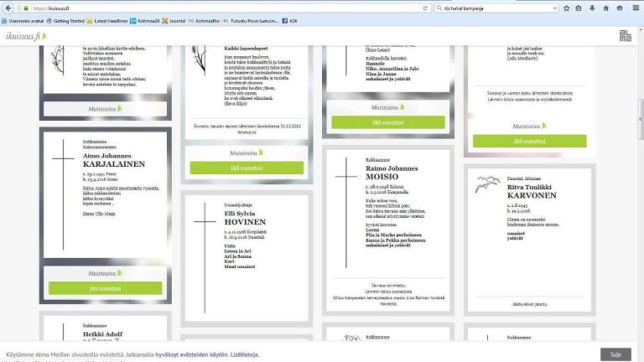Open Muistosivu link above Raimo Moisio card
Screen dimensions: 644x362
point(388,107)
